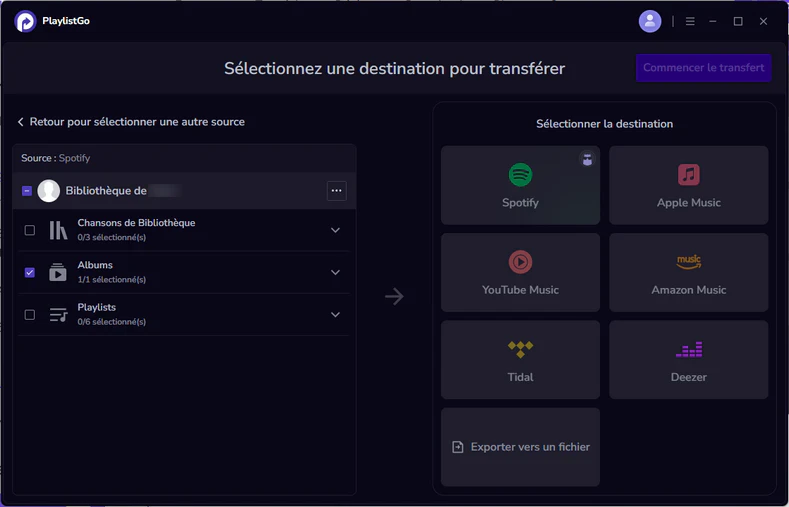Click the Playlists music-list icon
Viewport: 789px width, 507px height.
point(58,315)
